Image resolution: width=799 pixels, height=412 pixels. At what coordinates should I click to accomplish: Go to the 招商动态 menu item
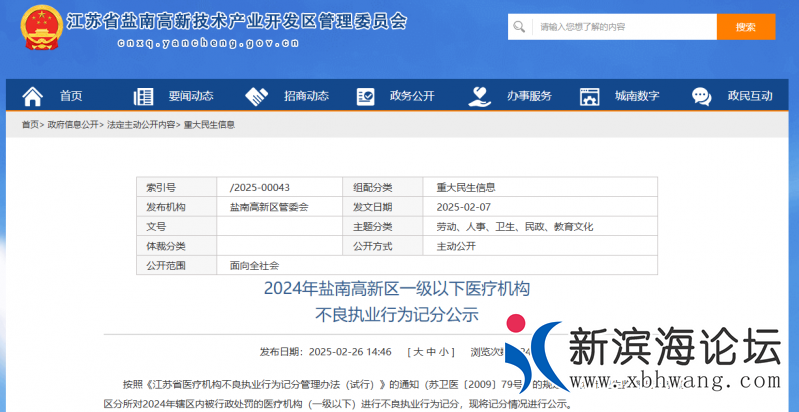(x=306, y=96)
